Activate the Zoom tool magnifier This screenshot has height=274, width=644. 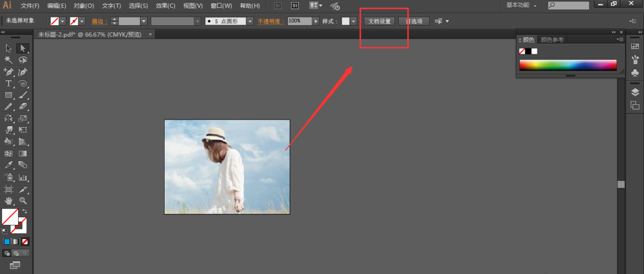[x=23, y=201]
